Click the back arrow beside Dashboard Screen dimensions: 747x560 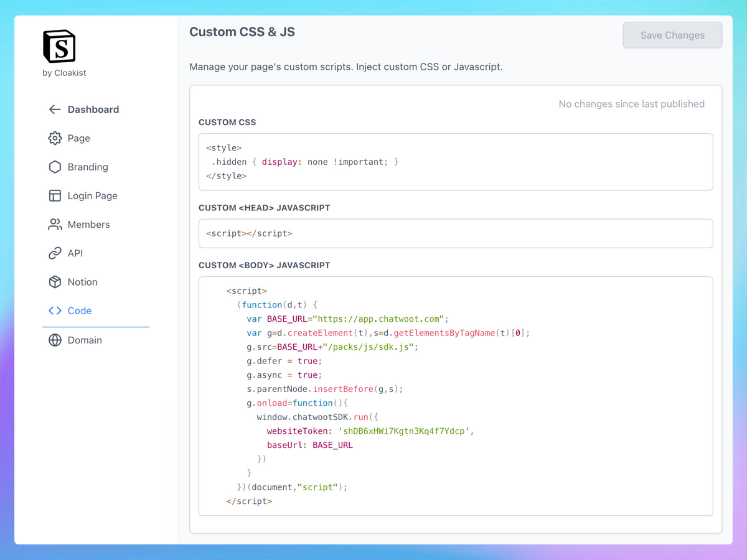(55, 110)
